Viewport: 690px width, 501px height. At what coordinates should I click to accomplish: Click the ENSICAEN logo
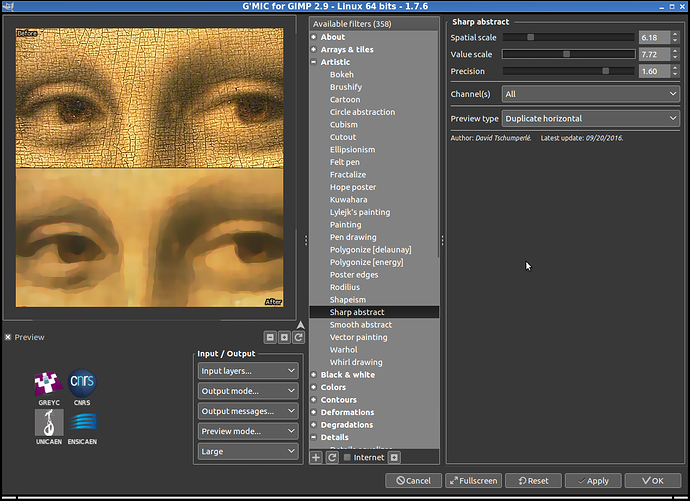click(x=82, y=423)
